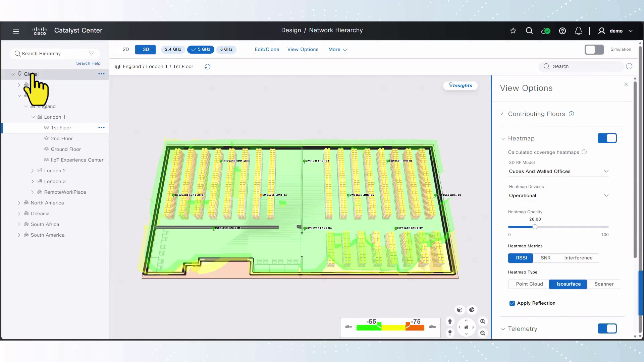Viewport: 644px width, 362px height.
Task: Click the map pin marker icon
Action: (x=450, y=333)
